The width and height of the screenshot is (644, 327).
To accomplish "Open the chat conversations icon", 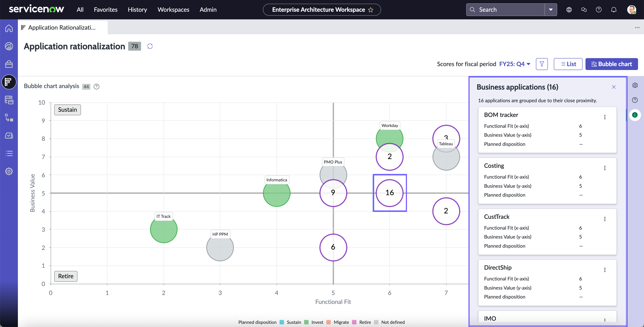I will click(x=584, y=10).
